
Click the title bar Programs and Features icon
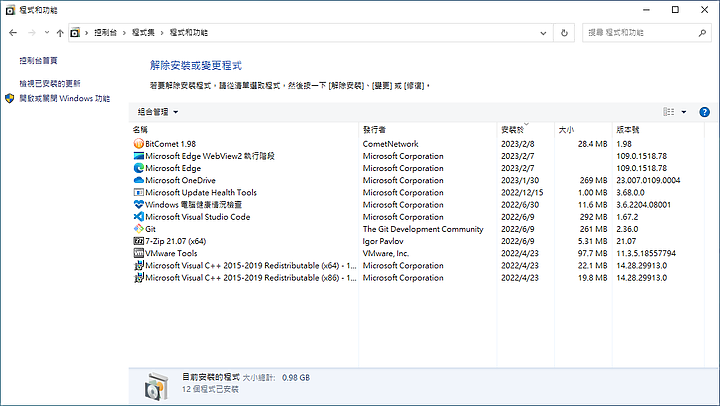pyautogui.click(x=11, y=10)
